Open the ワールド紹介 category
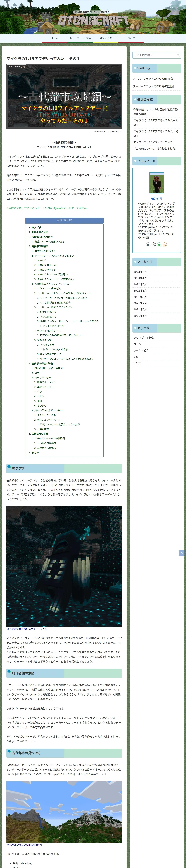This screenshot has width=186, height=868. (x=141, y=350)
